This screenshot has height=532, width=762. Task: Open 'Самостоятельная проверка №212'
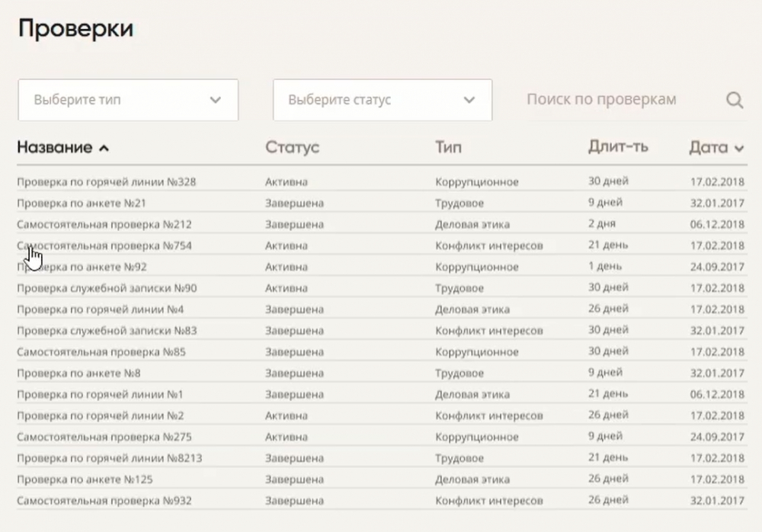(x=104, y=225)
